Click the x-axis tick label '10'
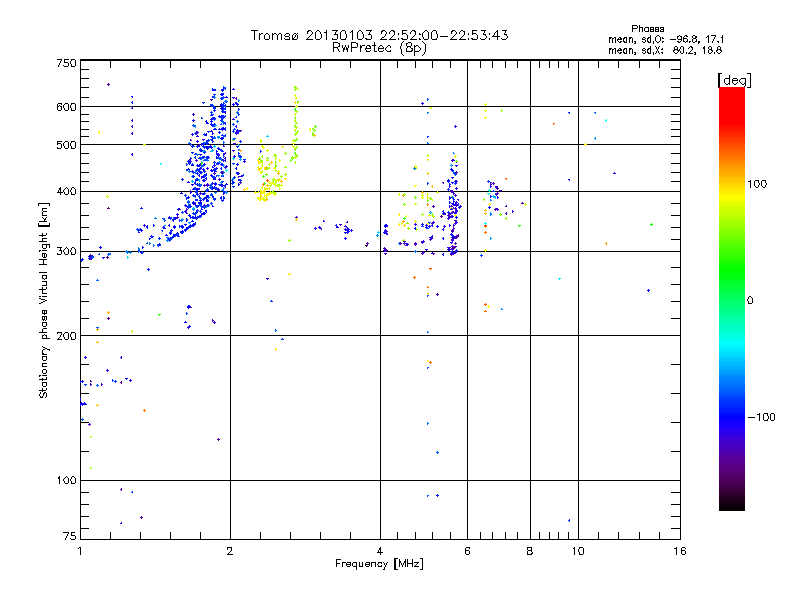 tap(578, 551)
